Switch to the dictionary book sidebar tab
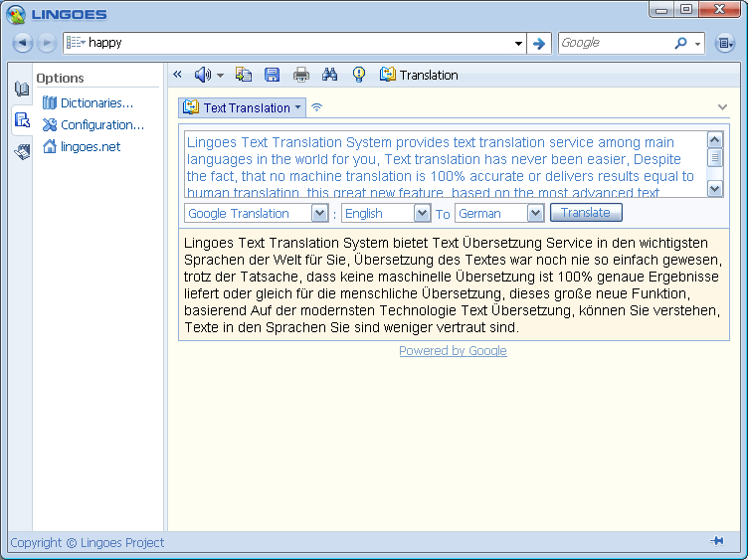 (x=22, y=89)
